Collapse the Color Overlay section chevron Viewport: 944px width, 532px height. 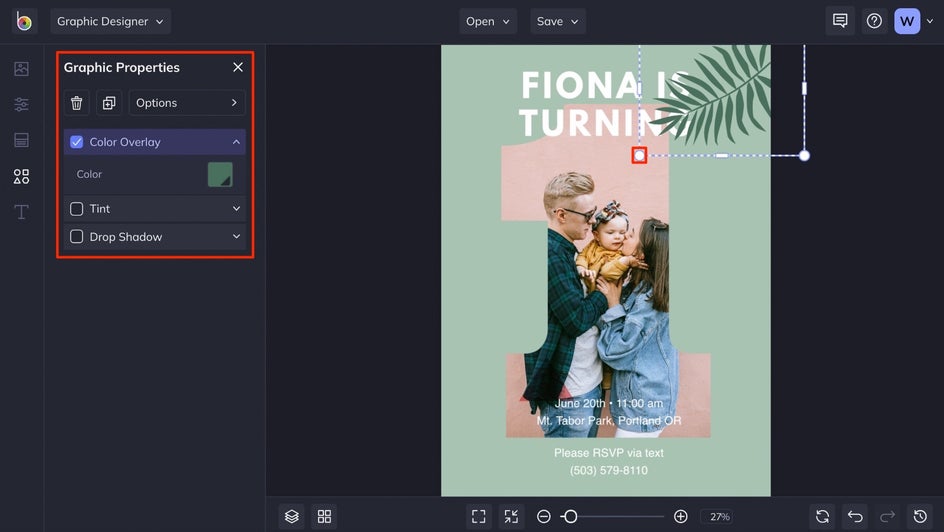coord(236,142)
